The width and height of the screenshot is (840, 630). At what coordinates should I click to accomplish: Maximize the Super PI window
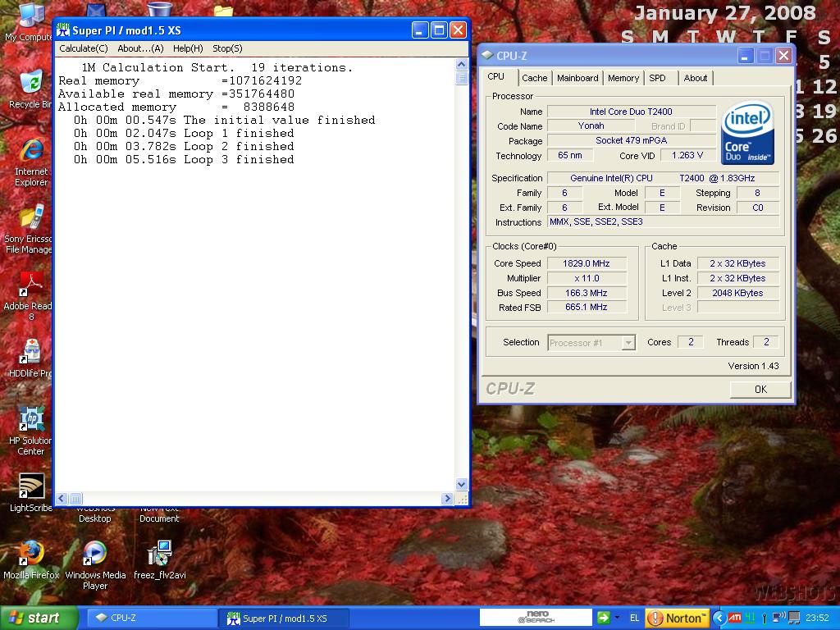coord(439,30)
